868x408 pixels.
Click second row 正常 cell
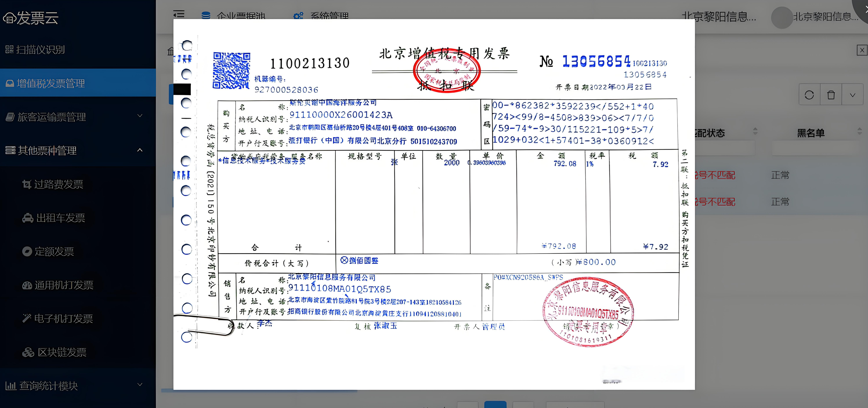tap(780, 202)
